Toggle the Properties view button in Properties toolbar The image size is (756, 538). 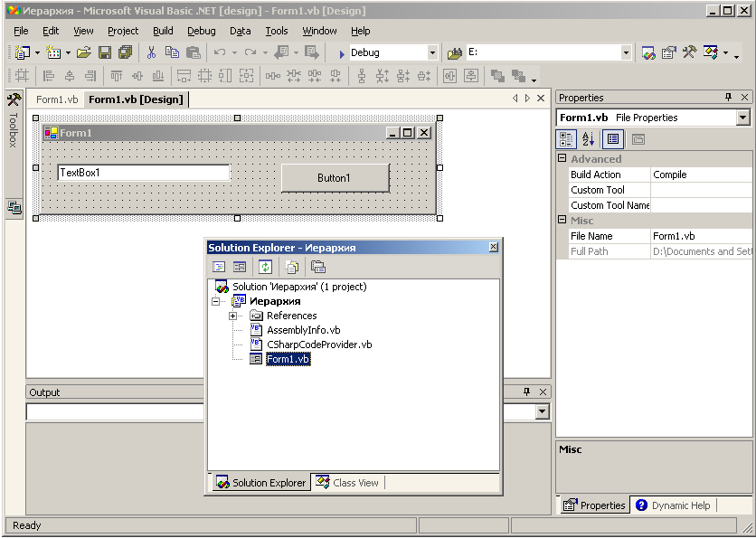[613, 139]
